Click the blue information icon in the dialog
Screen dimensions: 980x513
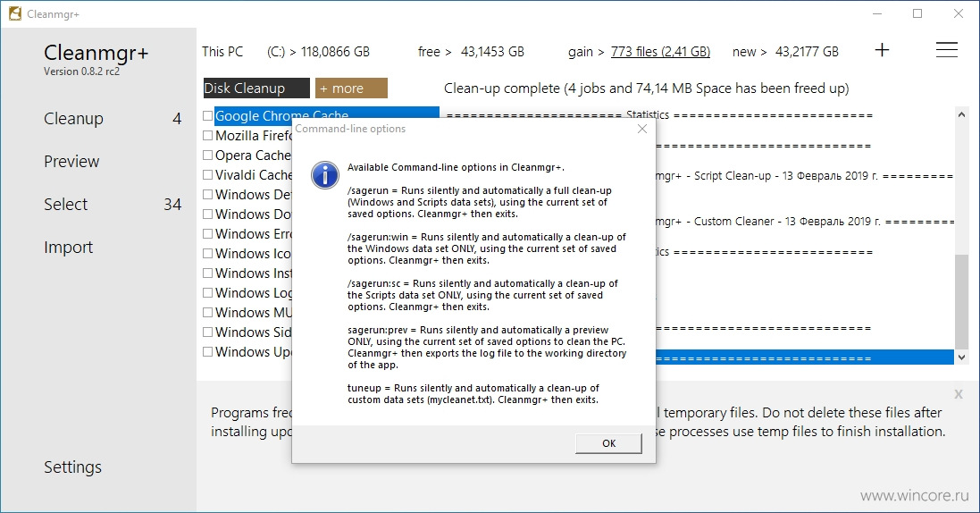click(325, 175)
